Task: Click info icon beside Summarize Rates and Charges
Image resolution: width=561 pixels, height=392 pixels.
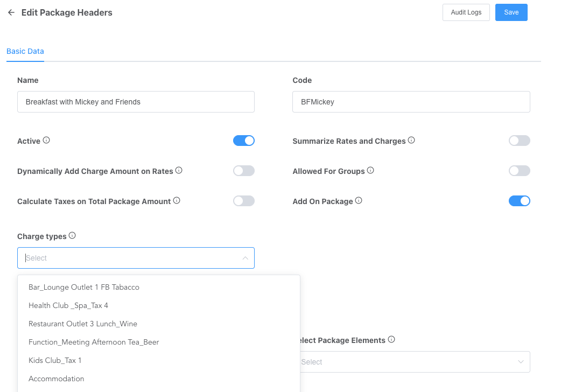Action: click(411, 141)
